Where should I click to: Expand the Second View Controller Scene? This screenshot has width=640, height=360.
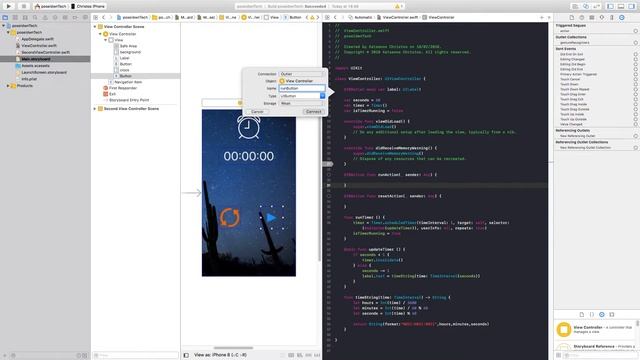[95, 109]
